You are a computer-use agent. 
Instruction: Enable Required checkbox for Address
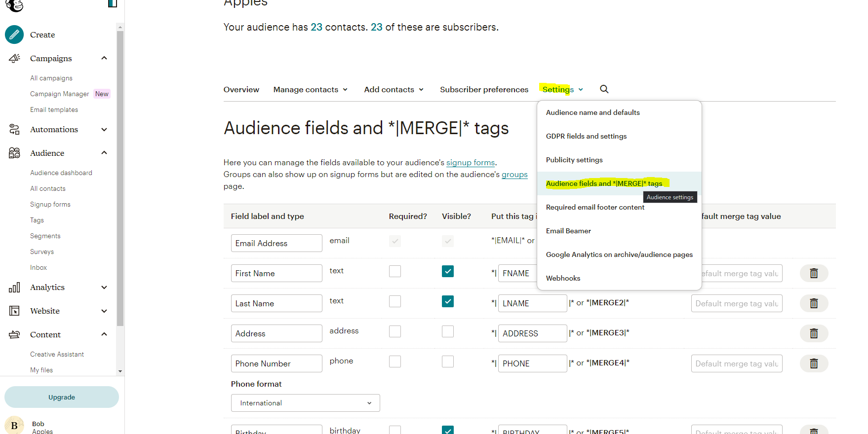[x=395, y=331]
